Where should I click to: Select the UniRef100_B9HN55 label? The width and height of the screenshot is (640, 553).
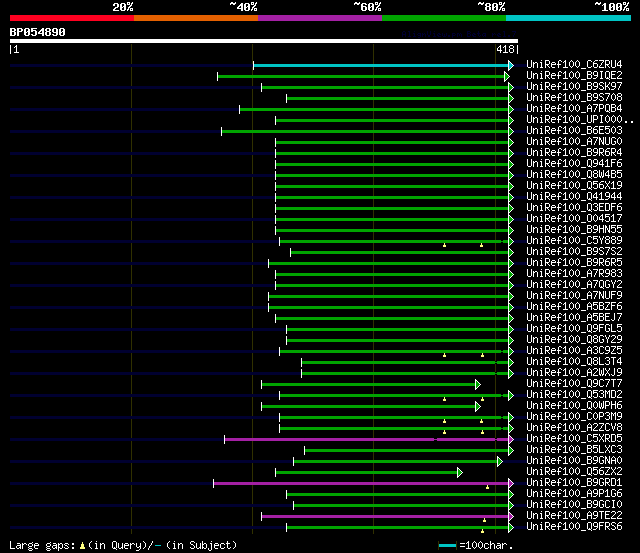(574, 230)
